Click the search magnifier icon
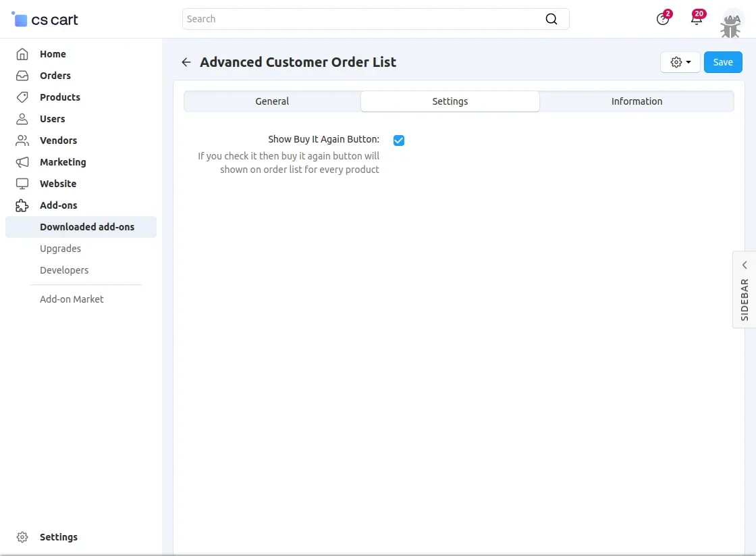The width and height of the screenshot is (756, 556). tap(551, 19)
